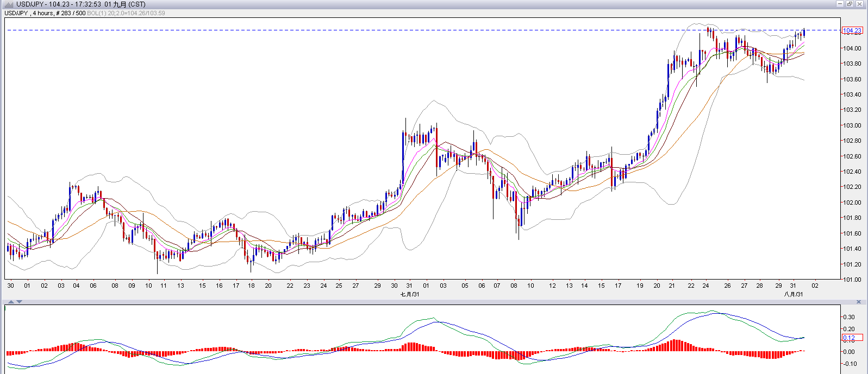Click the date label 19 on time axis
Viewport: 868px width, 374px height.
click(640, 286)
